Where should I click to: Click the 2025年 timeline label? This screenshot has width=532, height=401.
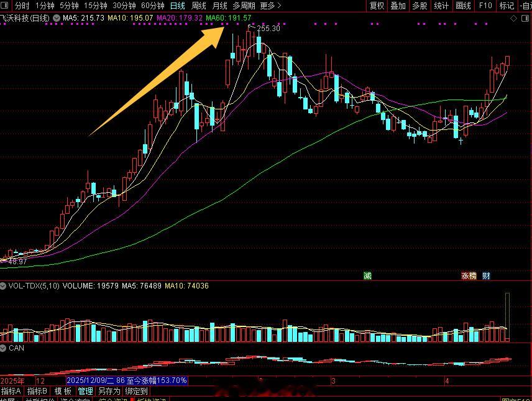(x=12, y=380)
